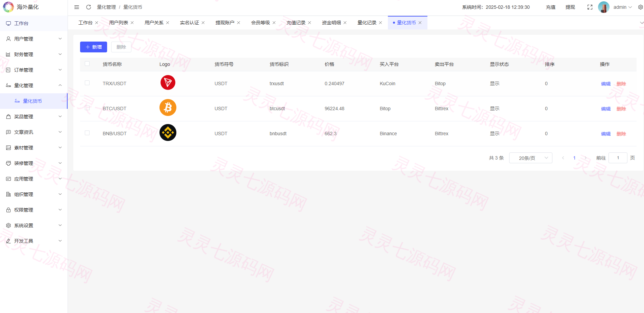Image resolution: width=644 pixels, height=313 pixels.
Task: Click 充值 in the top bar
Action: click(x=551, y=7)
